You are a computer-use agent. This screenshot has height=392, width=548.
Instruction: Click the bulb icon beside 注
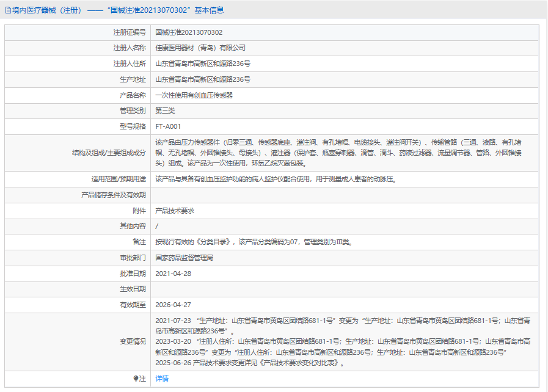pos(136,379)
